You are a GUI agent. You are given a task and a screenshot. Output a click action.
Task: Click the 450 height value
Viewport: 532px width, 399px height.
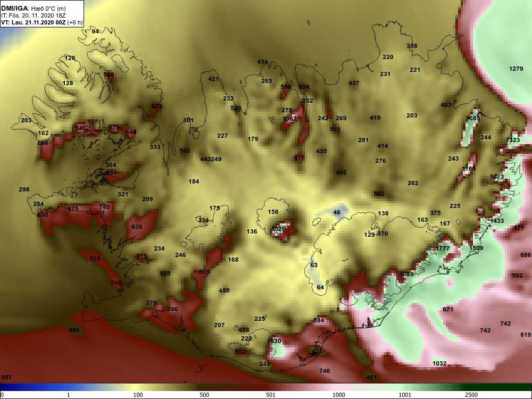[224, 290]
